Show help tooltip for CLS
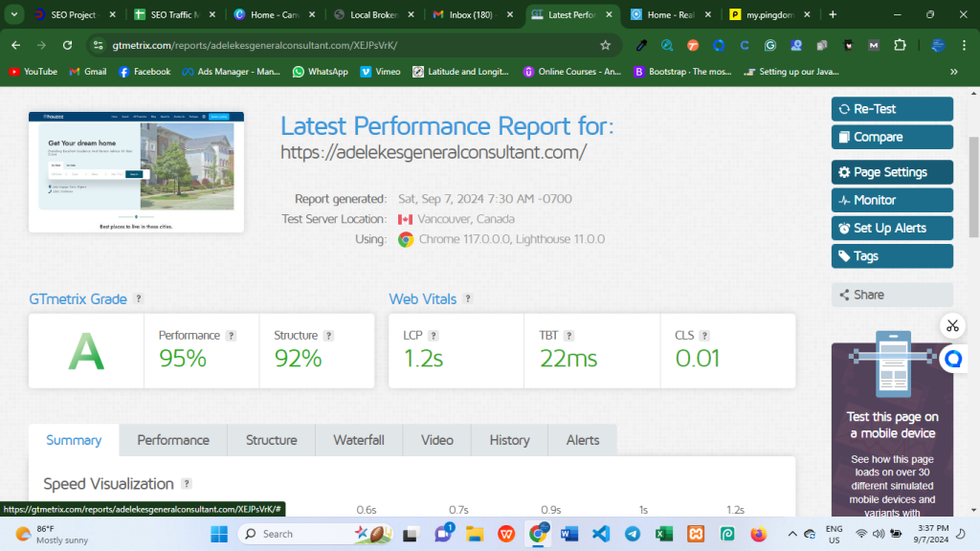980x551 pixels. click(x=704, y=336)
